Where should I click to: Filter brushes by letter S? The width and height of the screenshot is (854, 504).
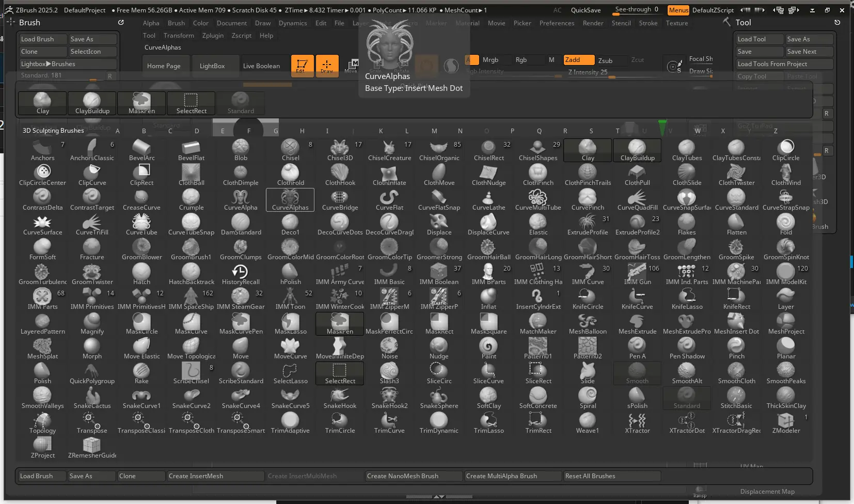tap(591, 131)
